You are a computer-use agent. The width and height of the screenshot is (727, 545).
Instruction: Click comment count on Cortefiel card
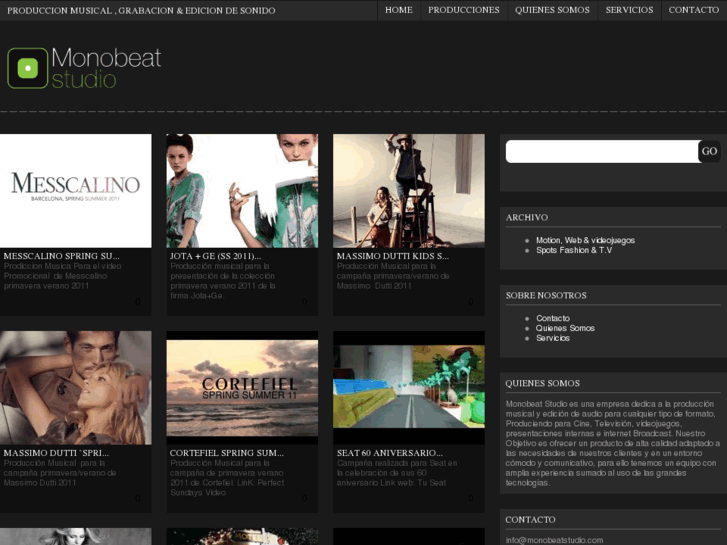click(x=304, y=499)
